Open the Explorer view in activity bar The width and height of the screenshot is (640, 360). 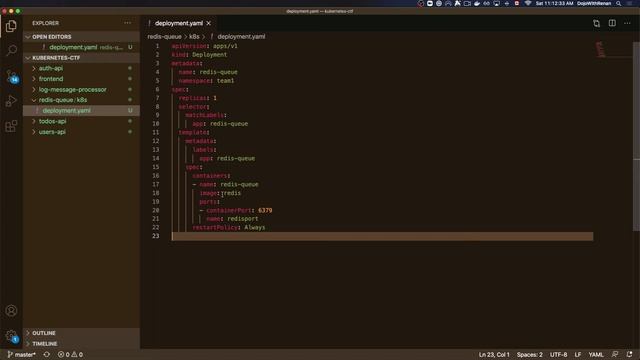(x=11, y=26)
